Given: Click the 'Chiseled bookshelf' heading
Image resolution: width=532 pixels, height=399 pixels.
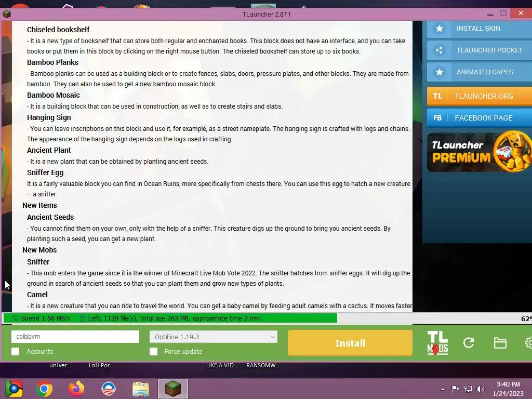Looking at the screenshot, I should tap(58, 30).
